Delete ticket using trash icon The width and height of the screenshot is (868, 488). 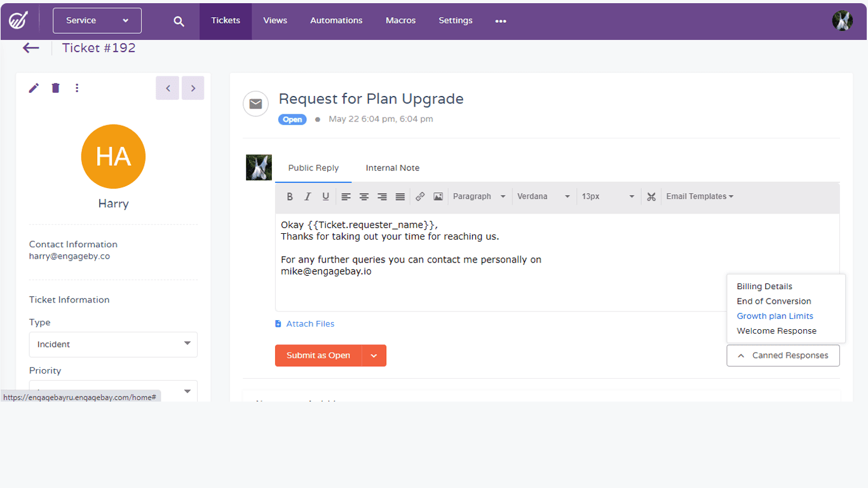coord(55,88)
